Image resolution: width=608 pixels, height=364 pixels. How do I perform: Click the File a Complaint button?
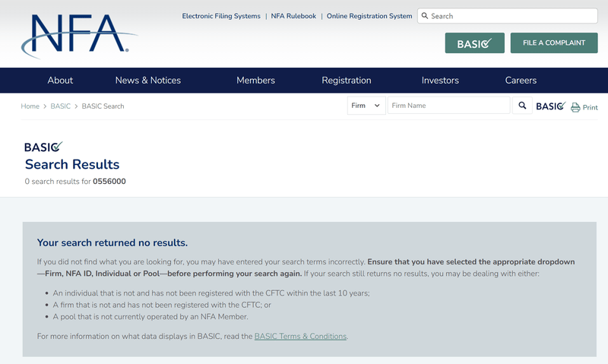554,43
